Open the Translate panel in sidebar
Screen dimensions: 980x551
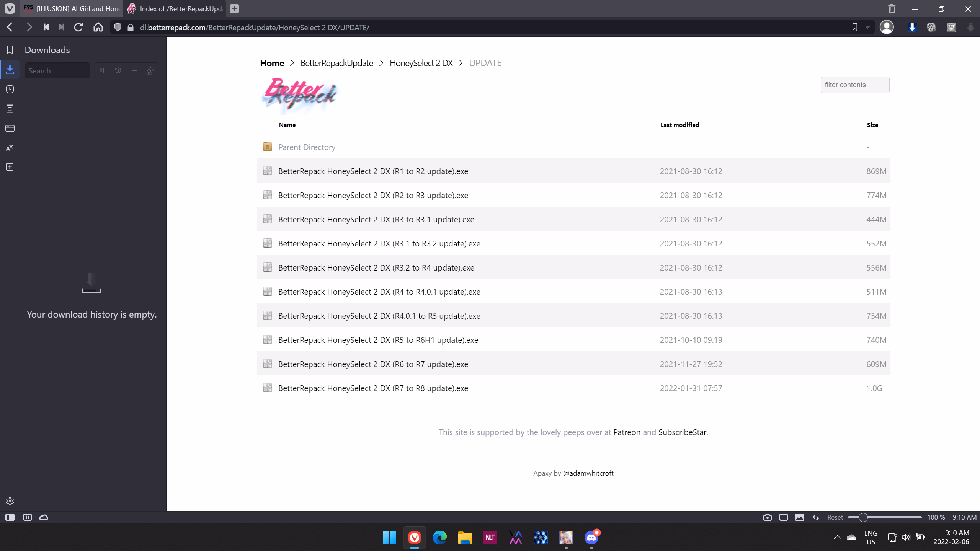[10, 148]
